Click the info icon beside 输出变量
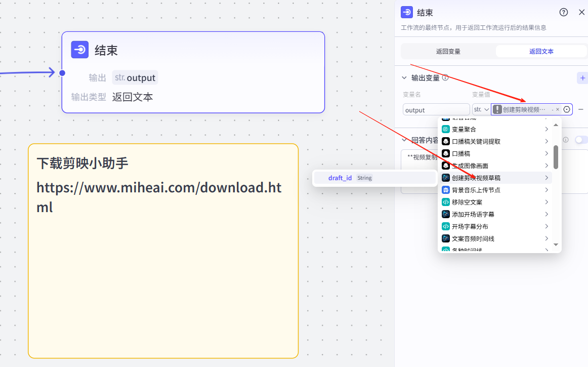Screen dimensions: 588x367 [x=445, y=78]
